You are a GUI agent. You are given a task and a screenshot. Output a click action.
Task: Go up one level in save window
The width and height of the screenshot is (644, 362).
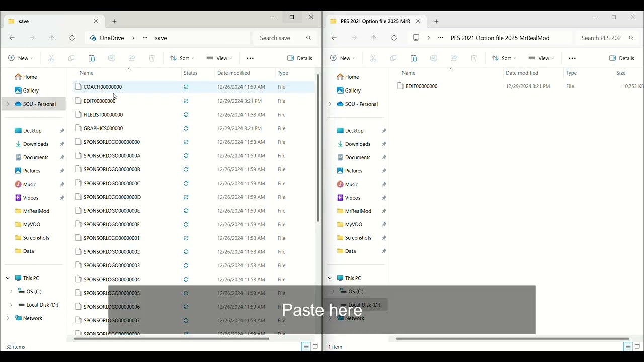(x=52, y=38)
